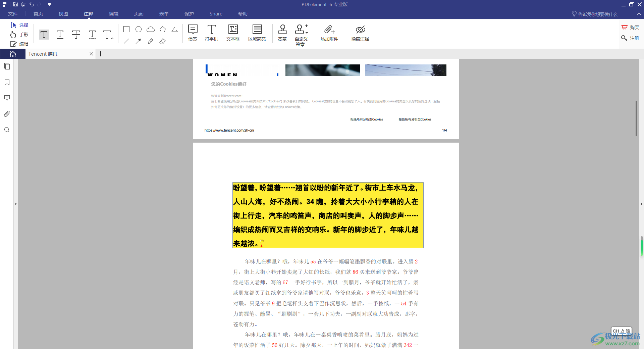Switch to the 页面 tab

(x=139, y=14)
